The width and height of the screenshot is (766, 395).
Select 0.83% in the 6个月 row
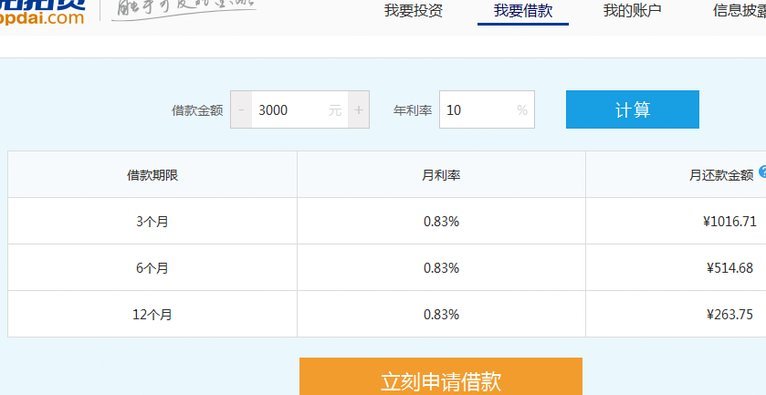441,268
